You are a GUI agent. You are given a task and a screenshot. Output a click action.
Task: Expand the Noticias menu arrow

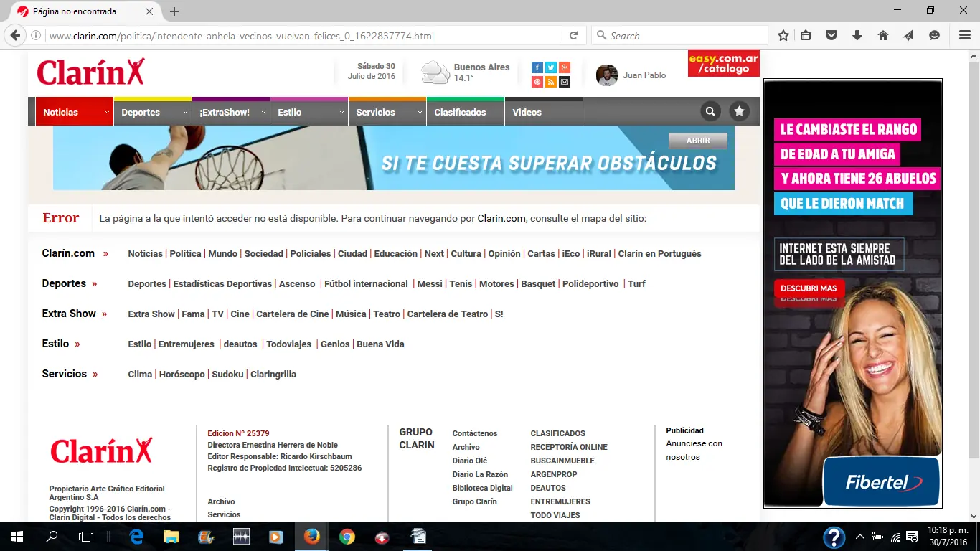coord(108,113)
